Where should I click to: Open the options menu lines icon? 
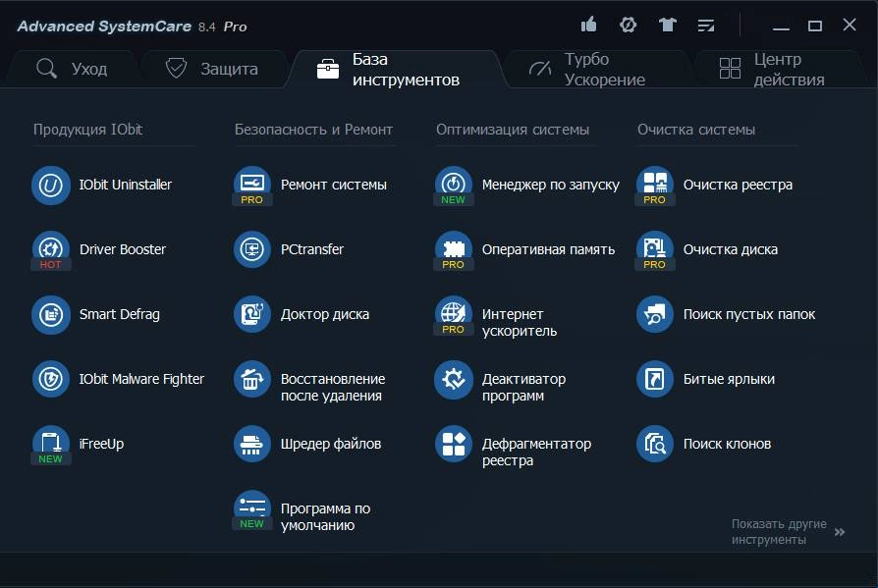pos(706,26)
